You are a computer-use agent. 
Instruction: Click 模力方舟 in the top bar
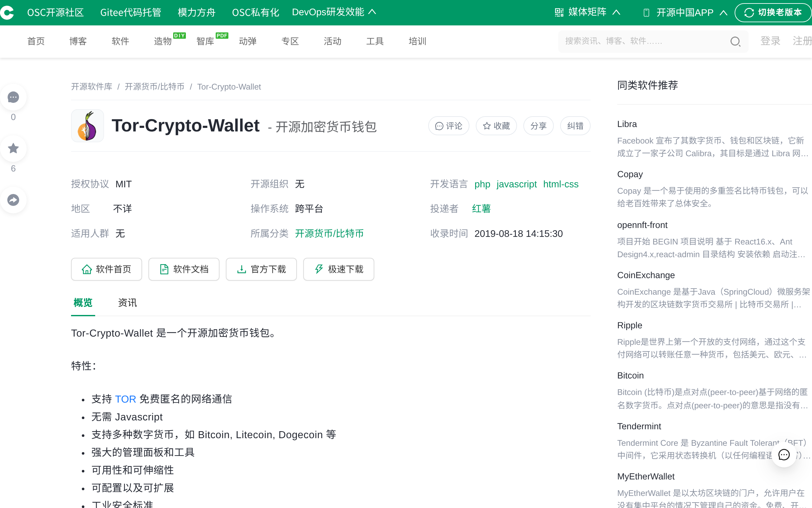[197, 13]
